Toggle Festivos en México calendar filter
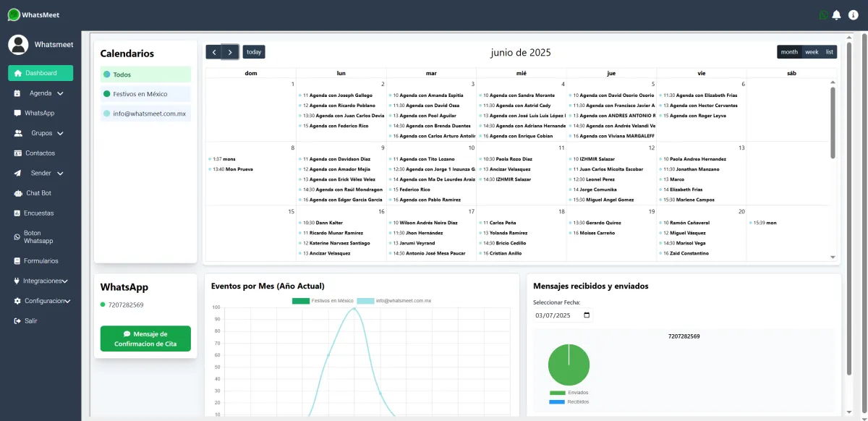 145,94
